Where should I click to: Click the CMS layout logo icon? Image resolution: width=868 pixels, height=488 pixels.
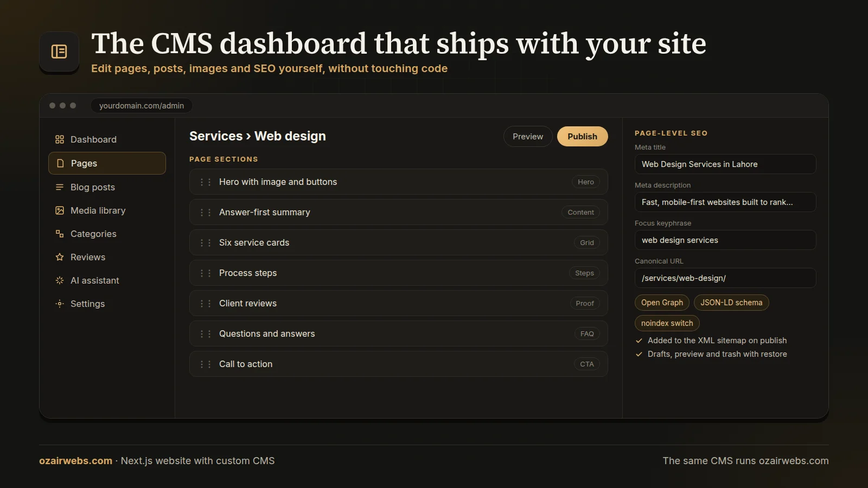click(x=59, y=52)
